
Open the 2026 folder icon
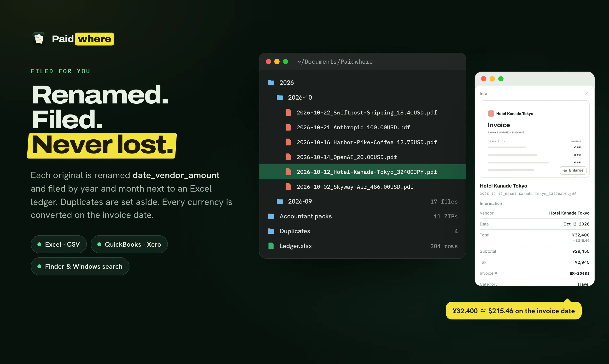pos(271,83)
